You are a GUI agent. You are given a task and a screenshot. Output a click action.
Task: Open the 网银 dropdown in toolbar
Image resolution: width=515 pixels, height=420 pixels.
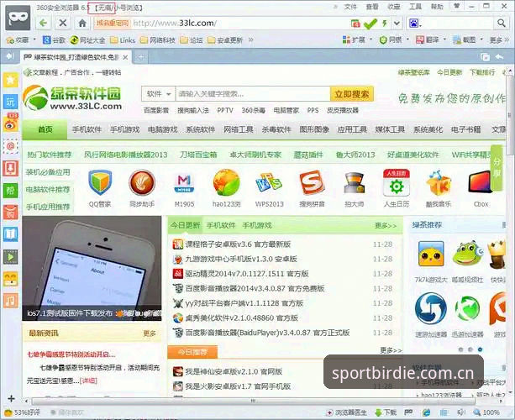(394, 40)
